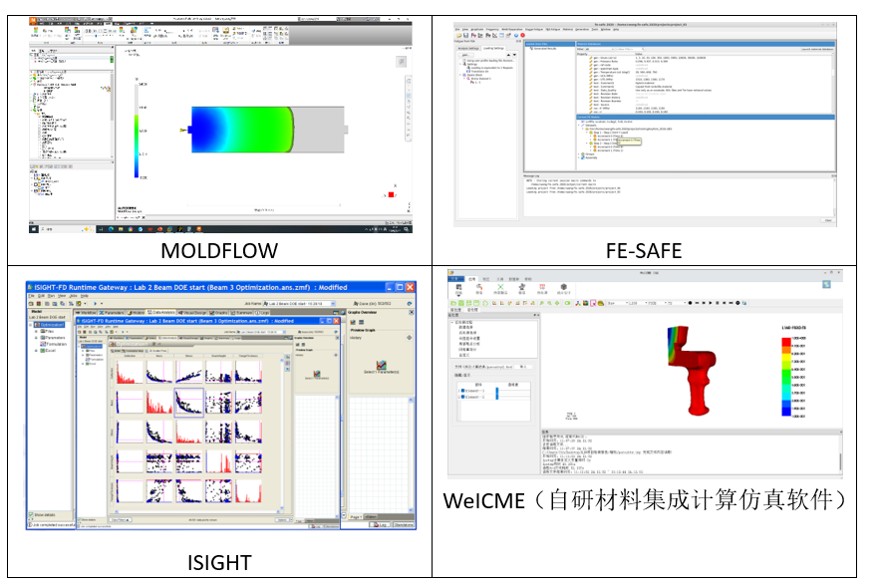Open Logs tab in outer ISIGHT

pos(262,313)
